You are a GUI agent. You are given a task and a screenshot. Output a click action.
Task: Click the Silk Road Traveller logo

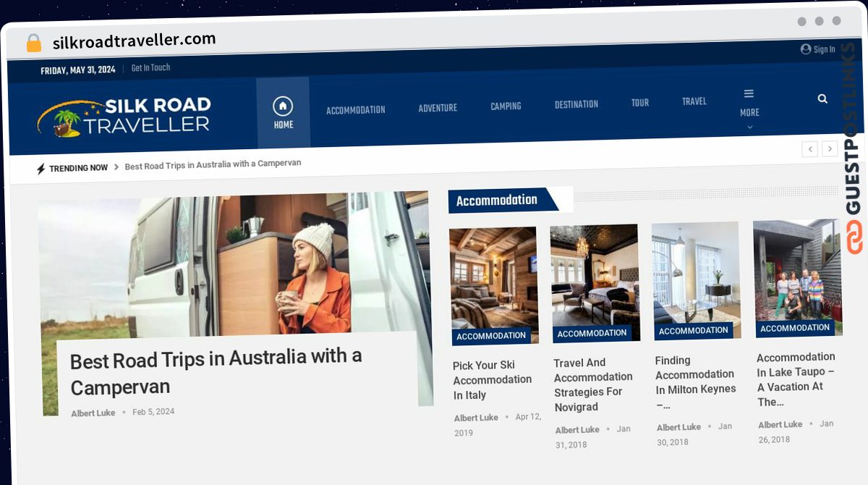point(124,117)
